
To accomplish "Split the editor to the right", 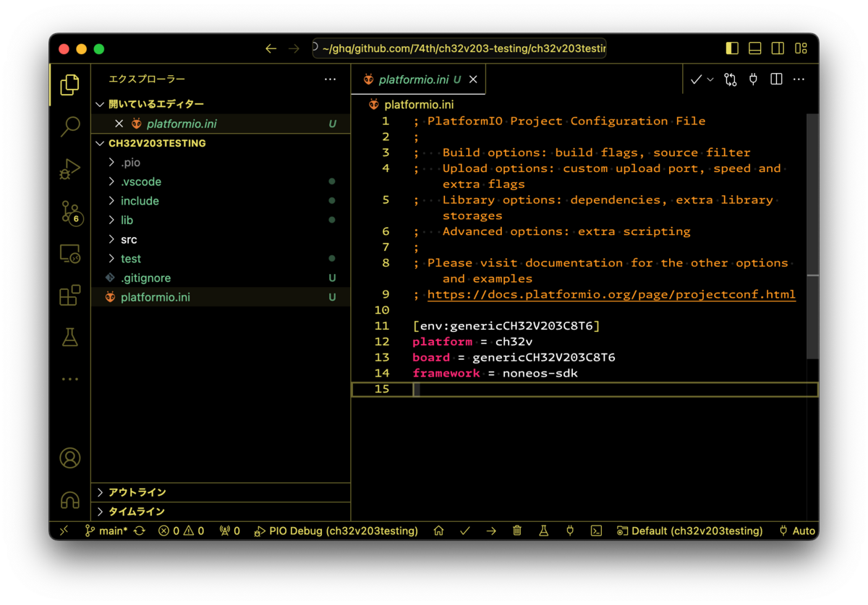I will click(x=776, y=80).
